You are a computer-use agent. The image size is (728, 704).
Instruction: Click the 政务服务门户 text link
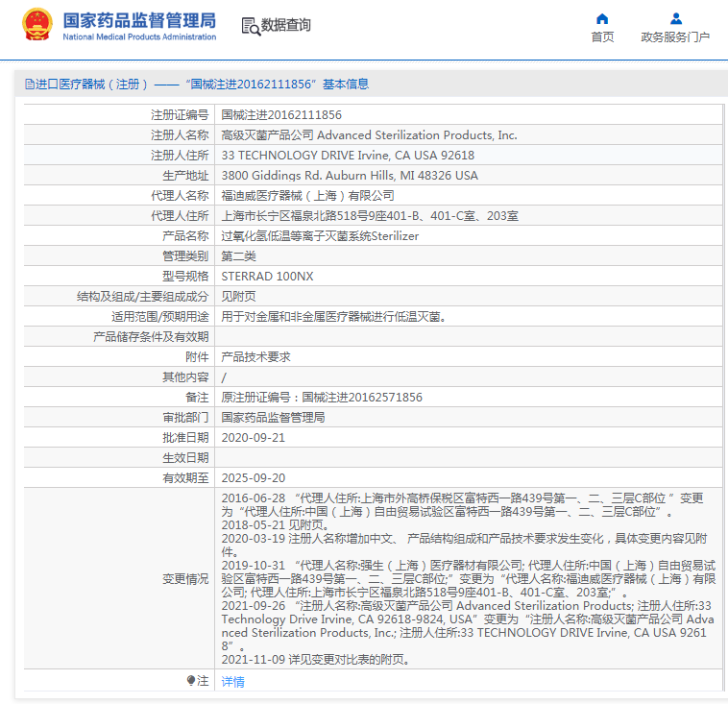pos(675,37)
